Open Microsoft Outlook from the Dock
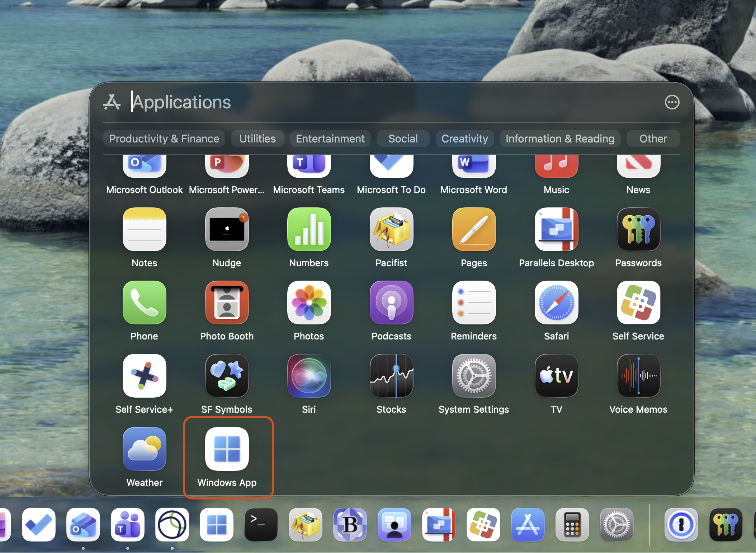The image size is (756, 553). [x=83, y=525]
